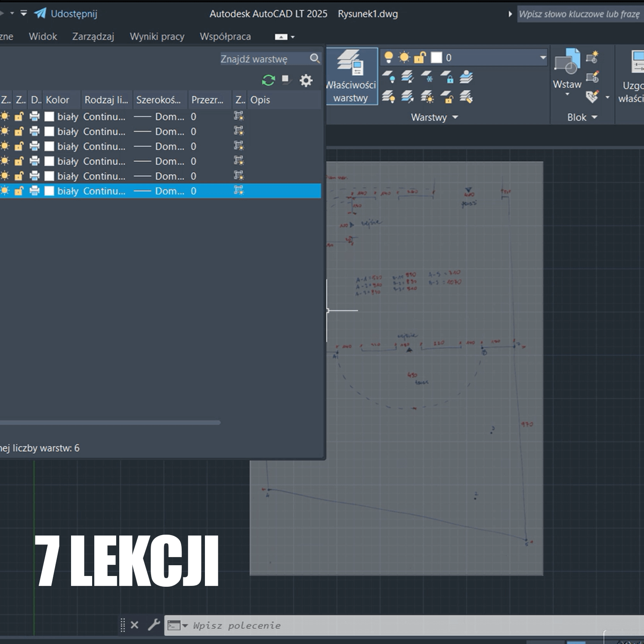Expand the Warstwy panel dropdown arrow
The width and height of the screenshot is (644, 644).
(455, 118)
